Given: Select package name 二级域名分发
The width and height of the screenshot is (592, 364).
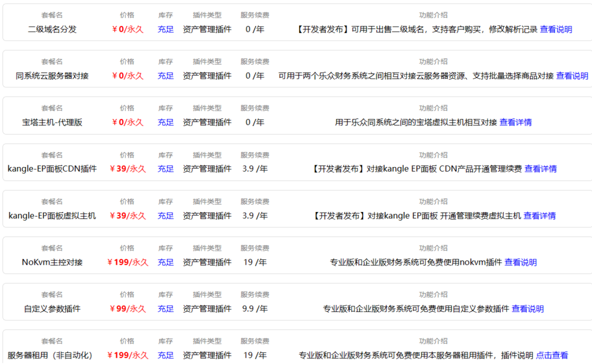Looking at the screenshot, I should pos(52,29).
